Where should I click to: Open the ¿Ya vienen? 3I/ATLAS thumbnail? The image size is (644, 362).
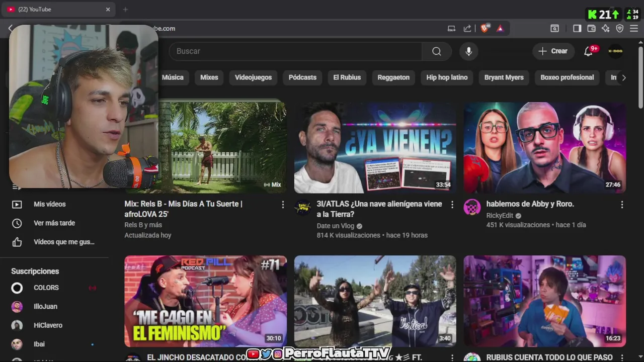(375, 148)
